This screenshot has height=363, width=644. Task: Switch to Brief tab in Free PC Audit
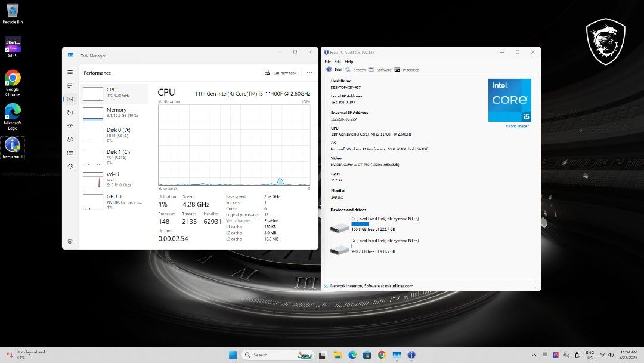(335, 70)
